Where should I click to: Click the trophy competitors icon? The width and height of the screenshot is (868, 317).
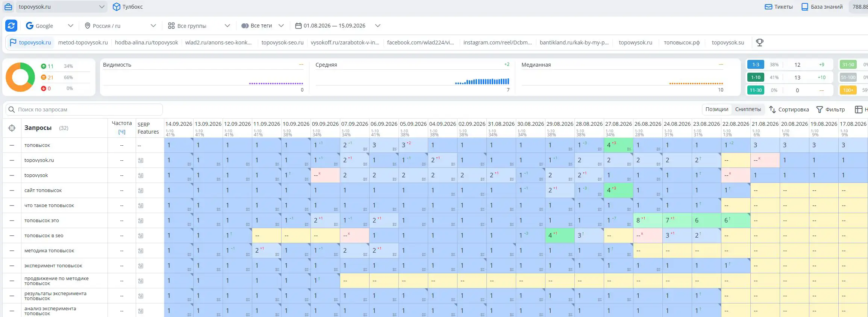click(x=759, y=43)
